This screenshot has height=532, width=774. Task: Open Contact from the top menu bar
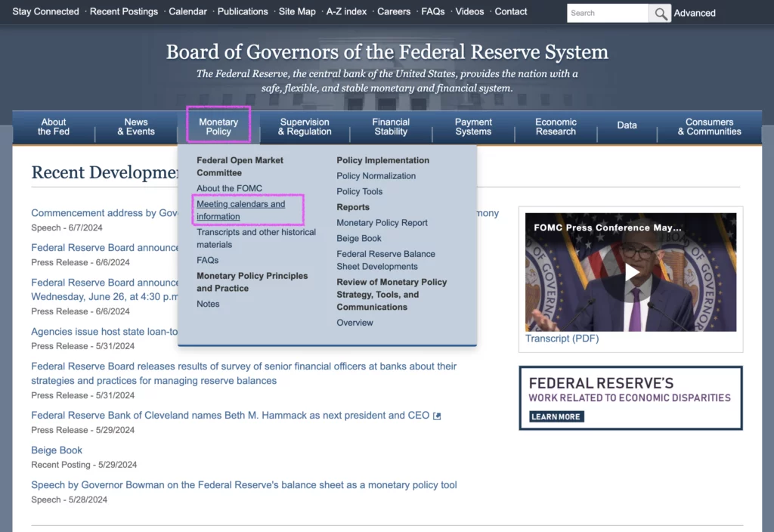click(510, 11)
